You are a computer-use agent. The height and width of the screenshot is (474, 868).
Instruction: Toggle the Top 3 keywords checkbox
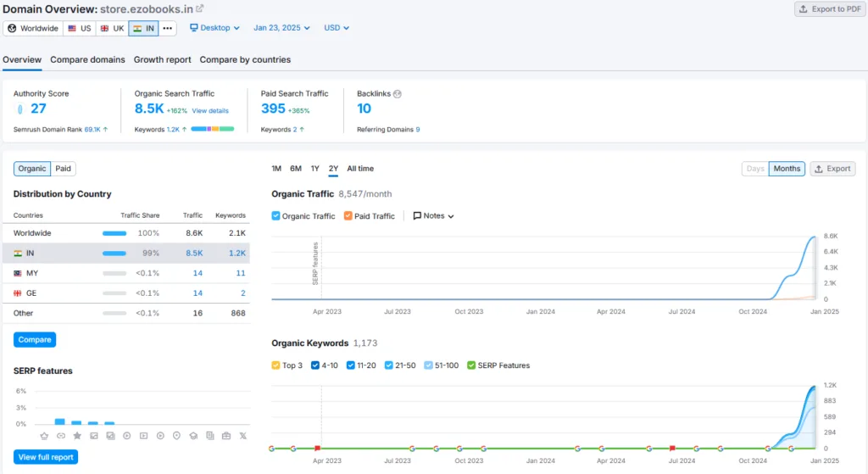point(275,365)
